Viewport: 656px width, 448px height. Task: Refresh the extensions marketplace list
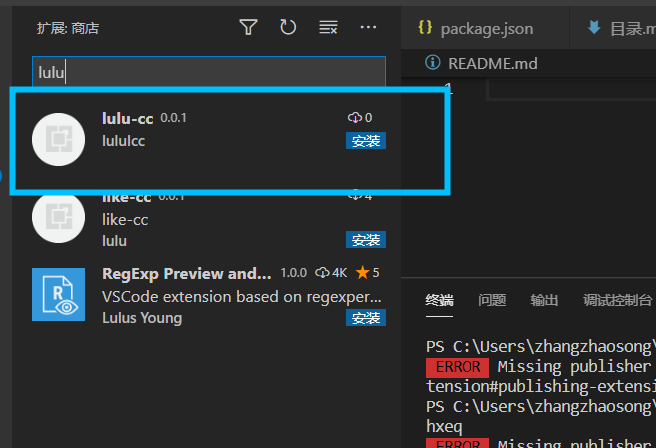[x=288, y=28]
